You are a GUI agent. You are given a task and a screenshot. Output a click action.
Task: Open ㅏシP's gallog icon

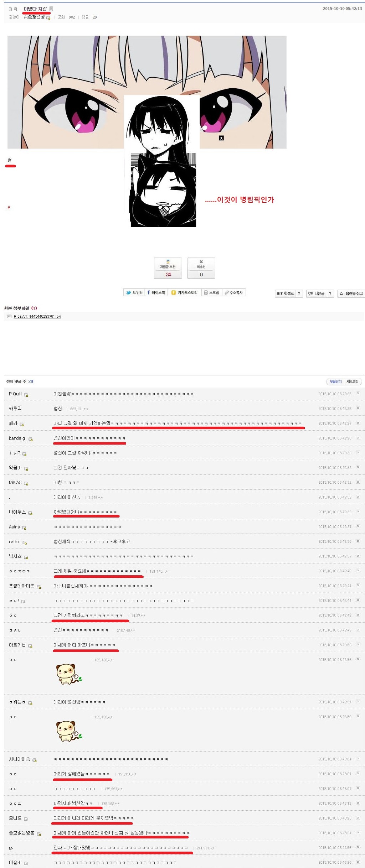pyautogui.click(x=25, y=454)
